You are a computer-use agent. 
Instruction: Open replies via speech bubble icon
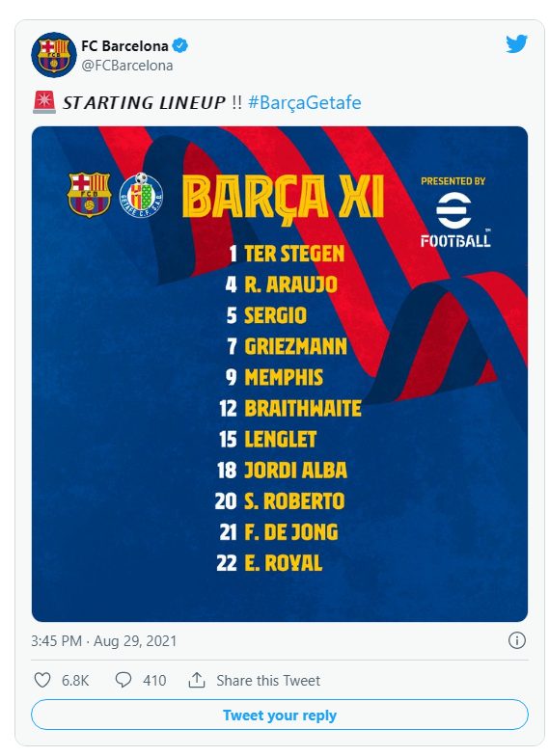(124, 680)
